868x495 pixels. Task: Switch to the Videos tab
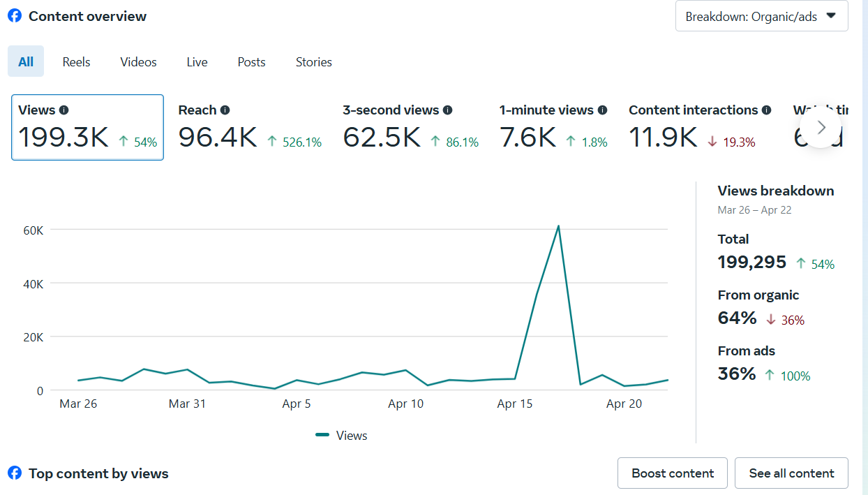(138, 61)
